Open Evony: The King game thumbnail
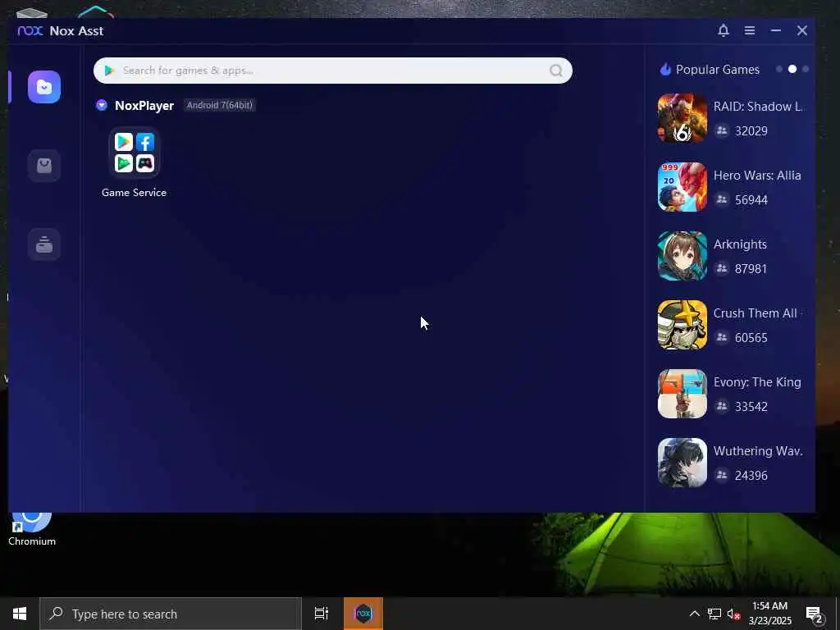Viewport: 840px width, 630px height. [682, 394]
